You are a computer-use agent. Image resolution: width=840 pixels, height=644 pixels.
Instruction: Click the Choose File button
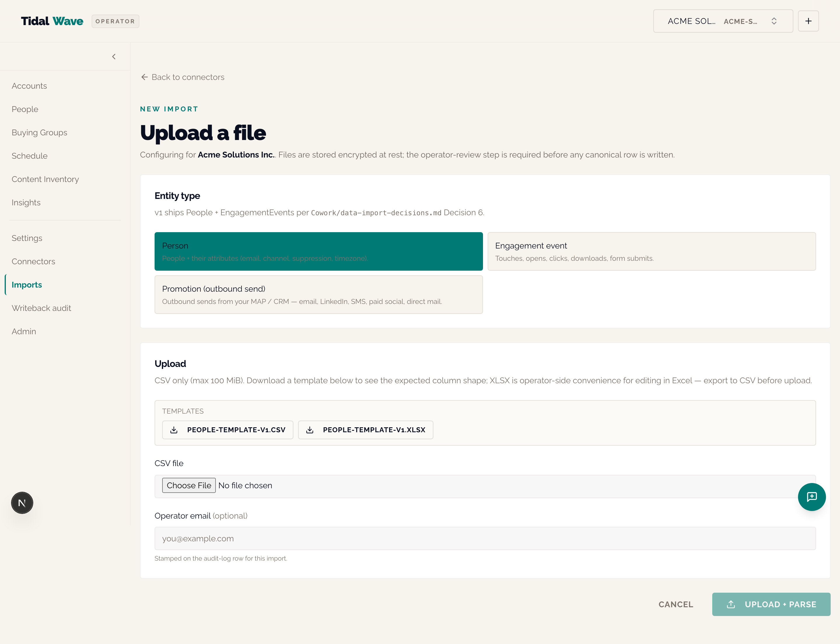pos(189,485)
